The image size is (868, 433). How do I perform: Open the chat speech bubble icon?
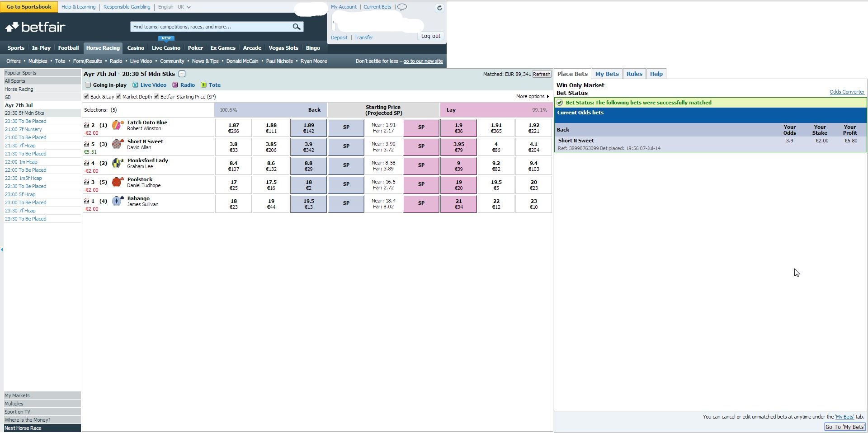pyautogui.click(x=402, y=7)
